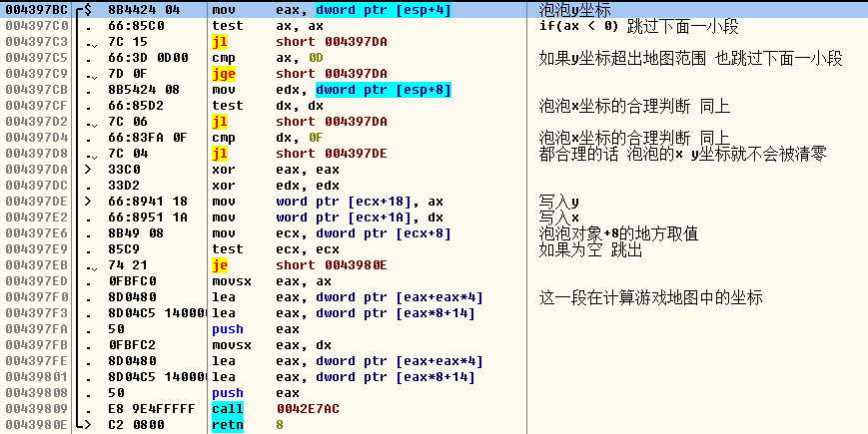Click address 004397C9
The width and height of the screenshot is (868, 434).
pyautogui.click(x=36, y=74)
